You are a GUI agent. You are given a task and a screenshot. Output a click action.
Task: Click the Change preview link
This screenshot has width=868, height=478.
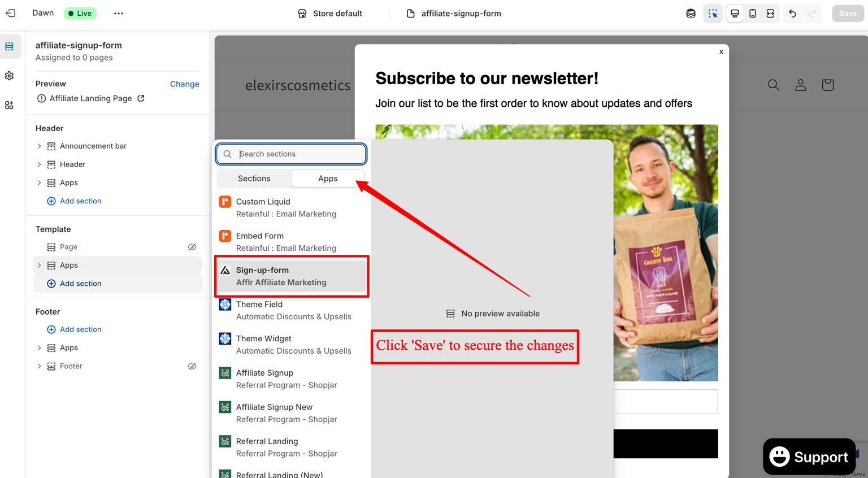[185, 84]
